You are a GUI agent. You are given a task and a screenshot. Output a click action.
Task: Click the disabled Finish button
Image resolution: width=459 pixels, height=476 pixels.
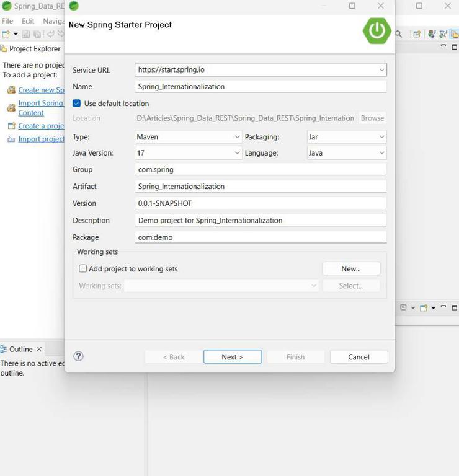296,357
